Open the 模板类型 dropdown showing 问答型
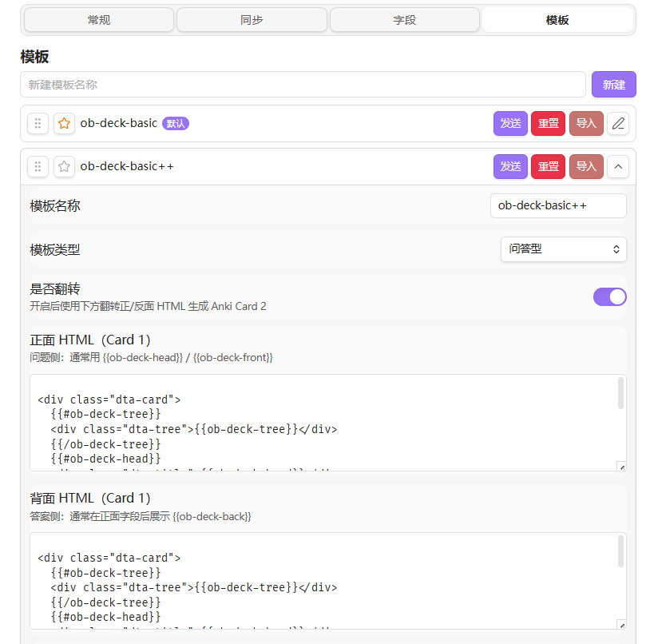The height and width of the screenshot is (644, 650). coord(564,249)
